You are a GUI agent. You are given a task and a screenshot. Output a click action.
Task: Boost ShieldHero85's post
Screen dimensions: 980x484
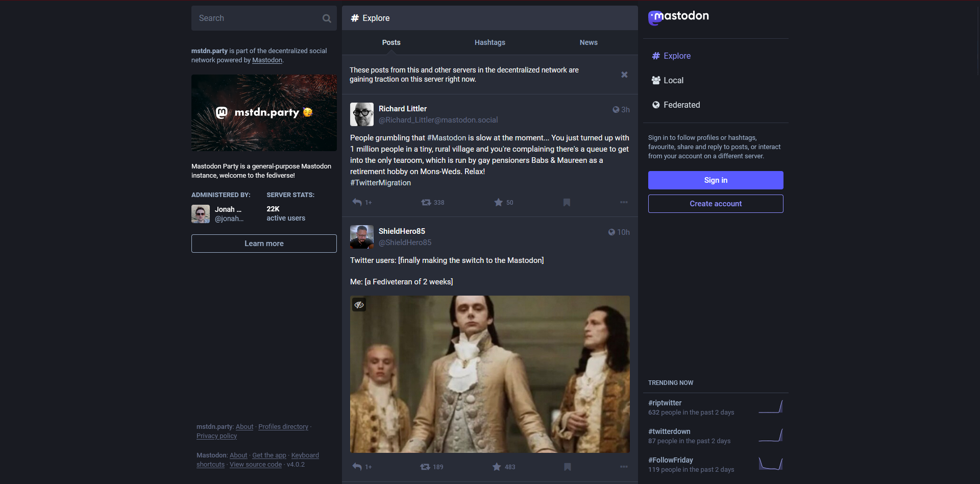point(425,467)
